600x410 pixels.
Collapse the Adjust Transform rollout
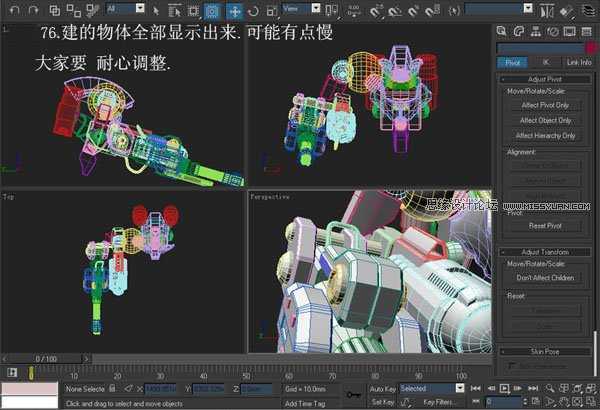tap(545, 252)
